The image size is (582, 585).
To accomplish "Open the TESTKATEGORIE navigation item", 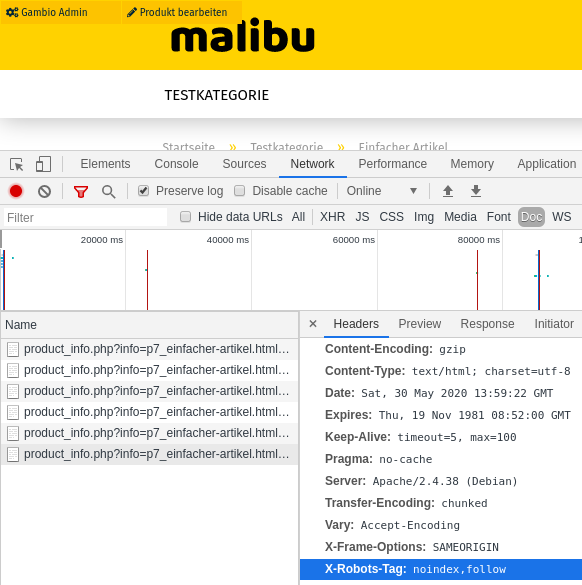I will (216, 95).
